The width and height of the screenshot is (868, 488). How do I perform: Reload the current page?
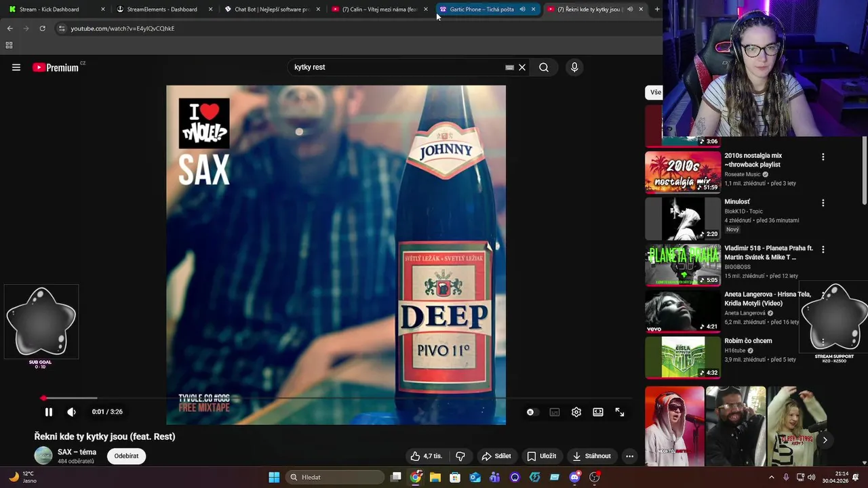(x=43, y=28)
